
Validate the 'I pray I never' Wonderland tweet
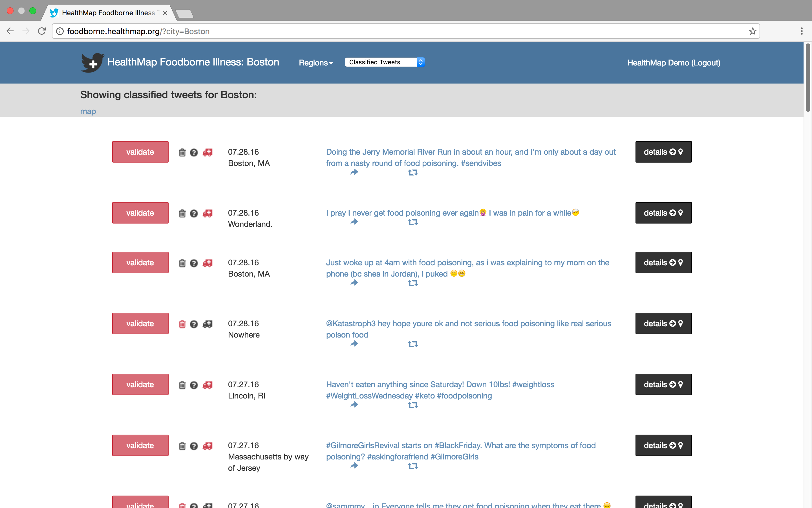pyautogui.click(x=140, y=213)
